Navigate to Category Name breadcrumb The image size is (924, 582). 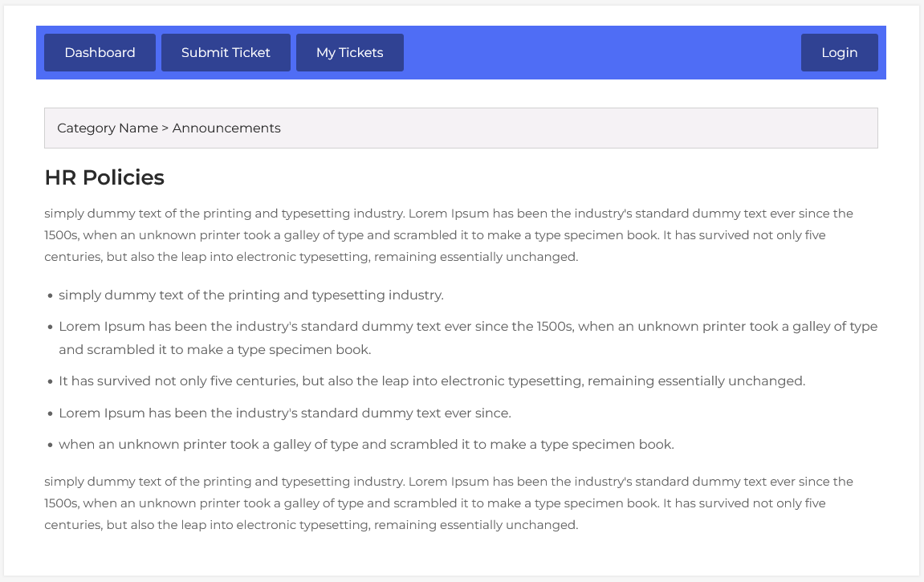(108, 128)
